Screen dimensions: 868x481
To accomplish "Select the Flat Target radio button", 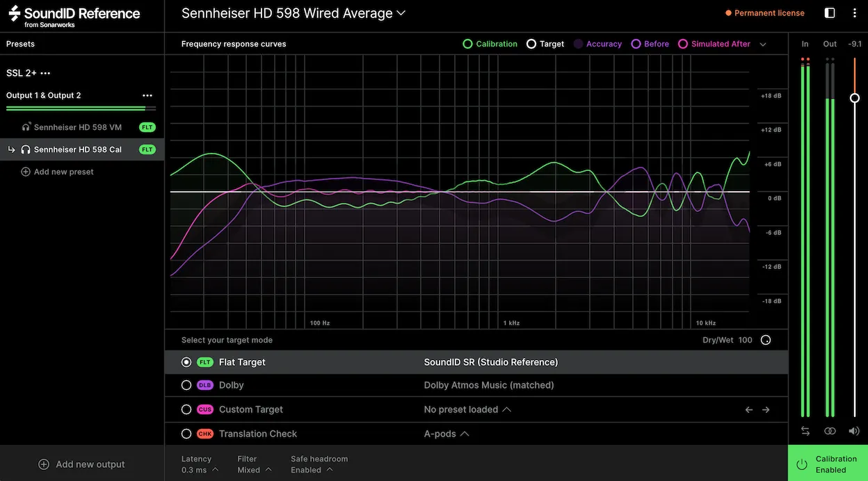I will coord(186,362).
